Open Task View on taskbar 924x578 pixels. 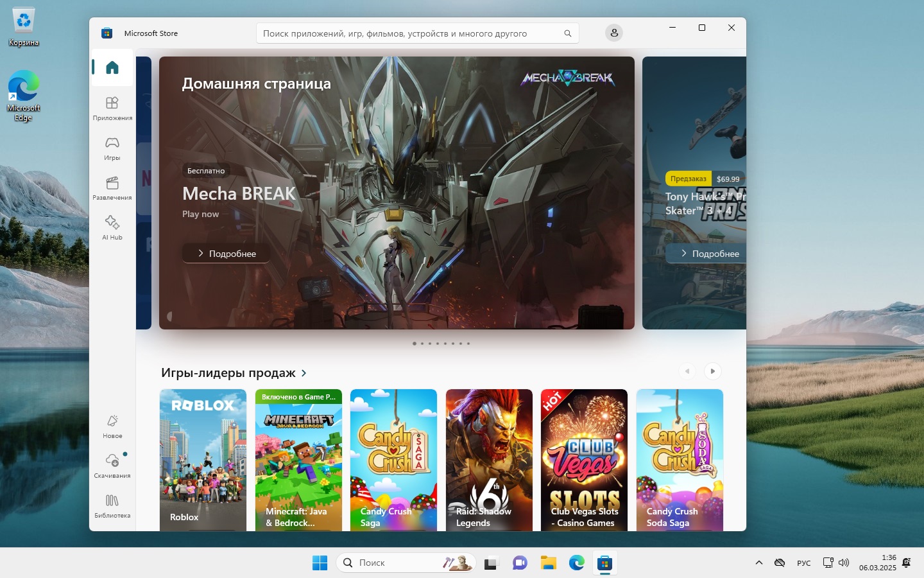tap(491, 563)
